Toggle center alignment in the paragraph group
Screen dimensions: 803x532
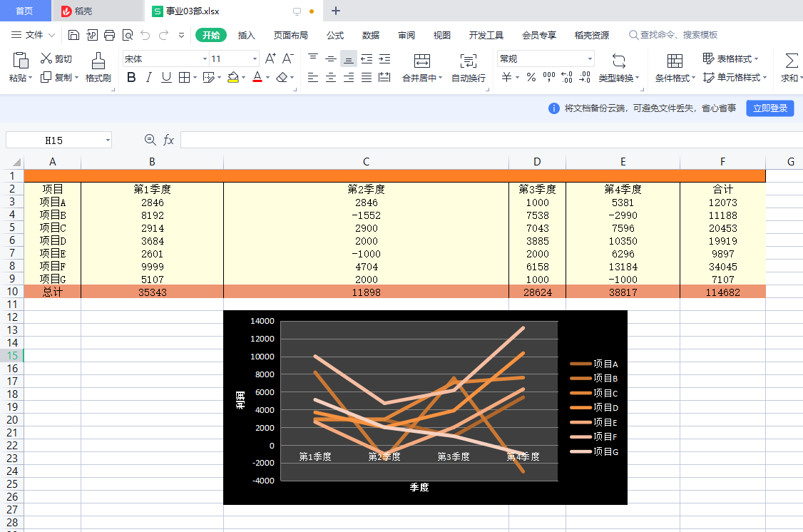coord(331,77)
